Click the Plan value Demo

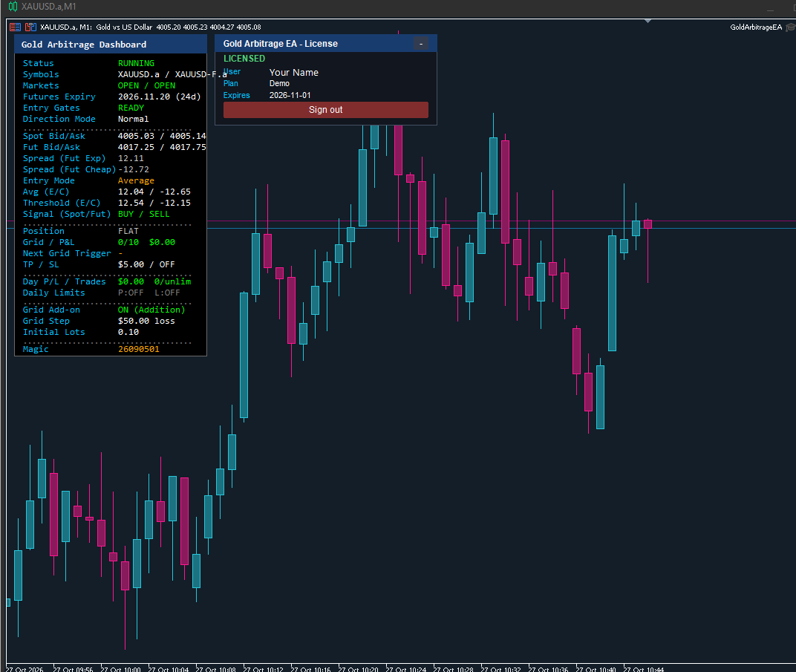279,83
